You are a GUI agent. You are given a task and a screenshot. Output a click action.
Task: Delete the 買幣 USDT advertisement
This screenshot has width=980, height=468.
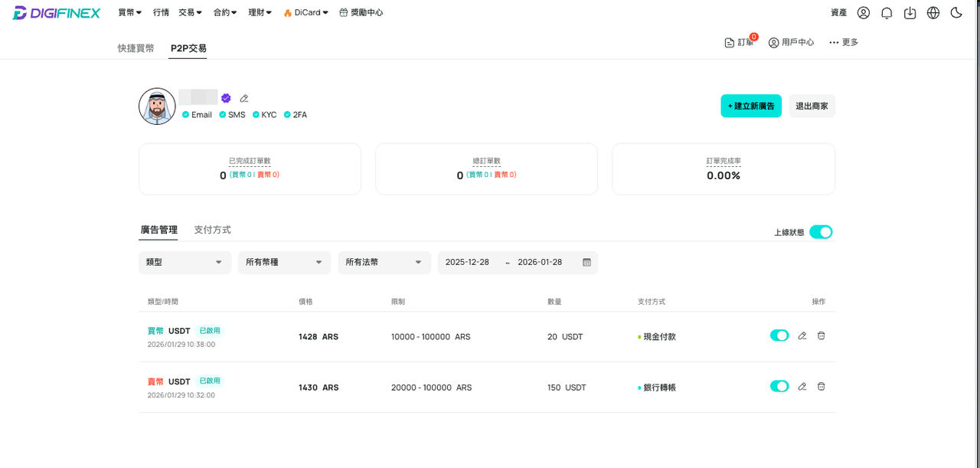pos(821,335)
